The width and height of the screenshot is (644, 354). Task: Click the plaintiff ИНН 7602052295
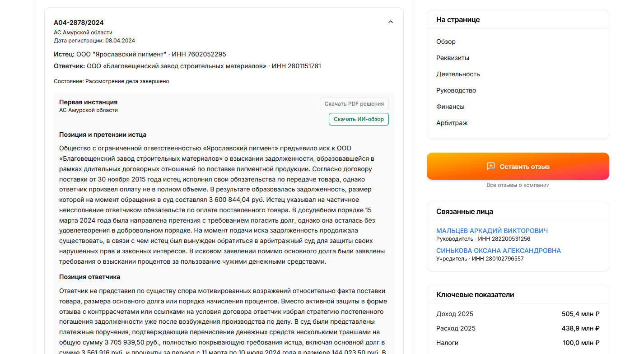pyautogui.click(x=199, y=54)
